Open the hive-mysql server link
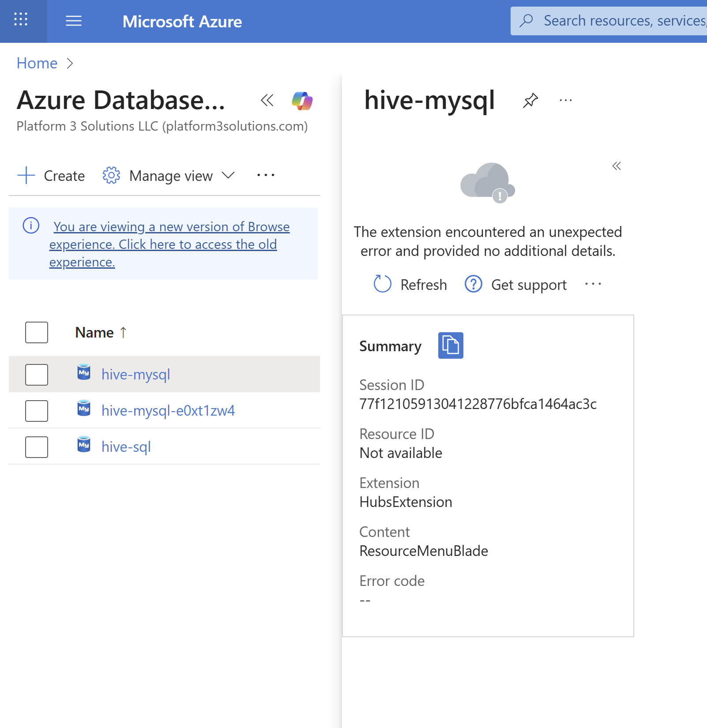The image size is (707, 728). (x=135, y=375)
